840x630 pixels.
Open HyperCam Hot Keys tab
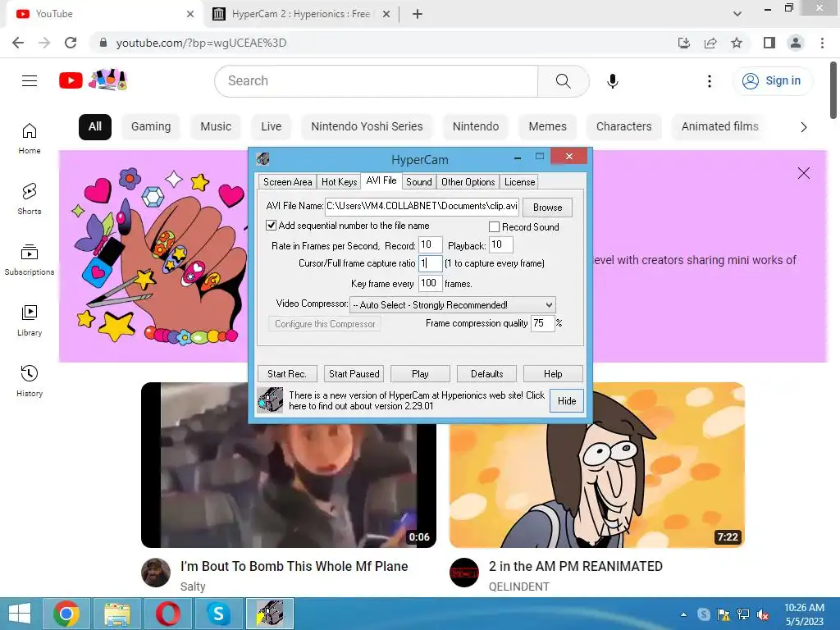click(x=339, y=182)
